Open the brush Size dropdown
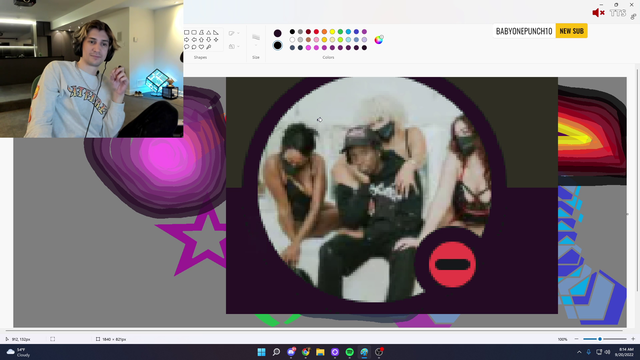Image resolution: width=640 pixels, height=360 pixels. [x=256, y=40]
